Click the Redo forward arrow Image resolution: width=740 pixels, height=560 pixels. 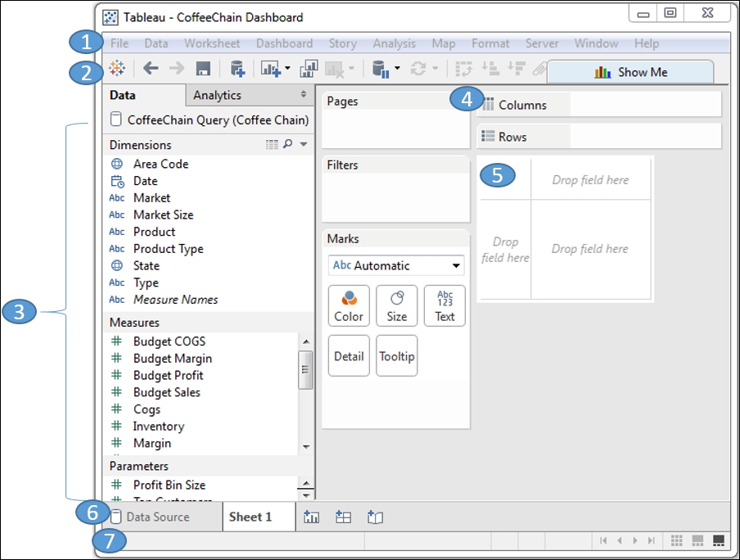[x=177, y=69]
